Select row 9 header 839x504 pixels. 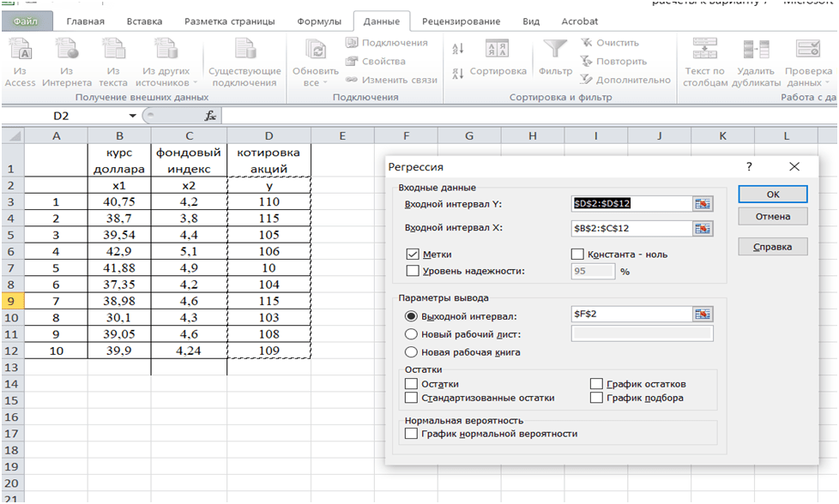[11, 301]
